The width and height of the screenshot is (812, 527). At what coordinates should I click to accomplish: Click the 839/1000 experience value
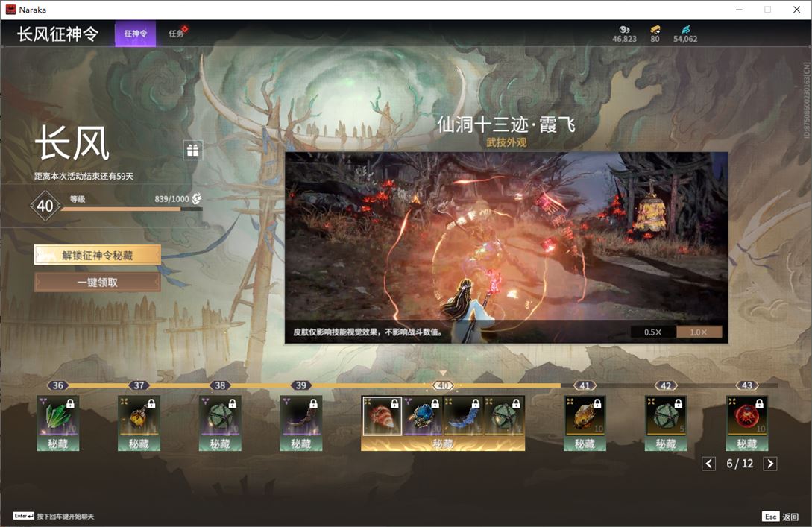click(x=172, y=199)
